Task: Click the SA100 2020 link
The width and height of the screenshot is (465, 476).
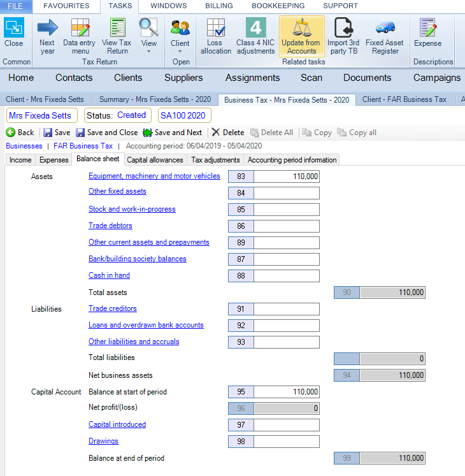Action: (x=183, y=115)
